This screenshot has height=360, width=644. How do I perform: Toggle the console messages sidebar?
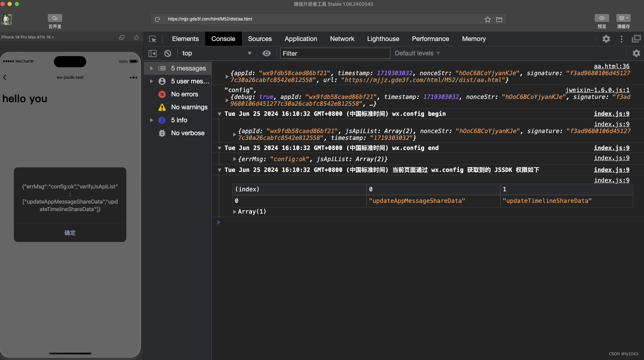[x=152, y=53]
